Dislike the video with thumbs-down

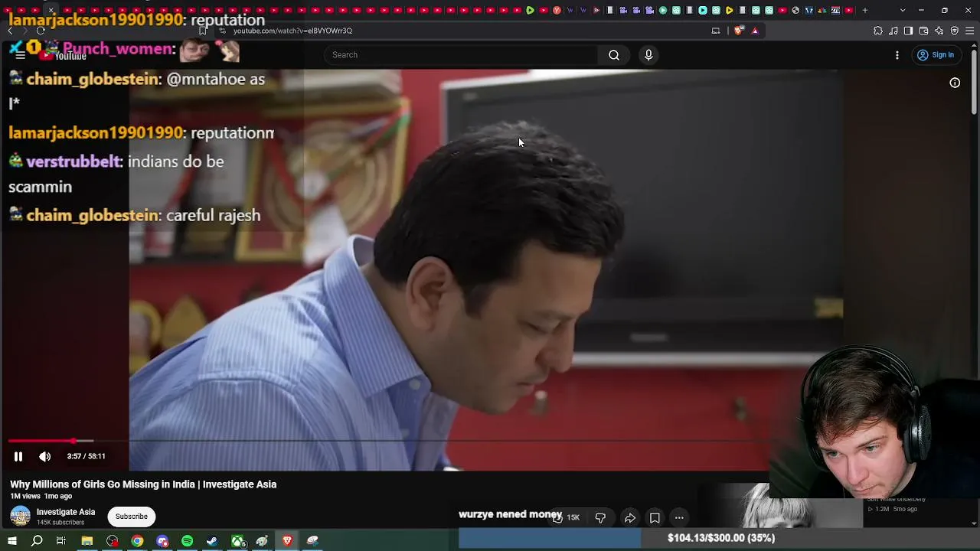[600, 518]
